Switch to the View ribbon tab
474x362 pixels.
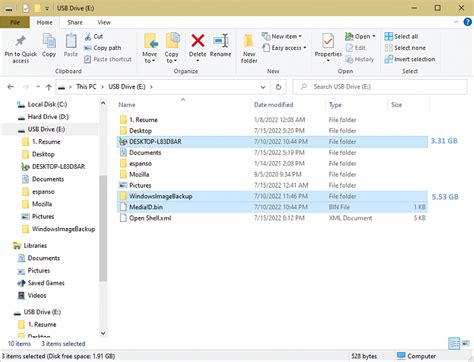coord(104,22)
